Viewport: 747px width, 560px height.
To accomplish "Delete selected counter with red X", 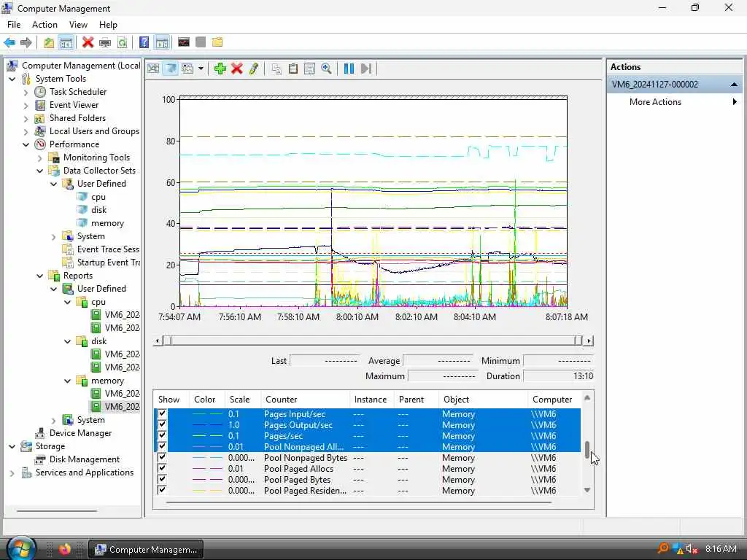I will point(237,69).
